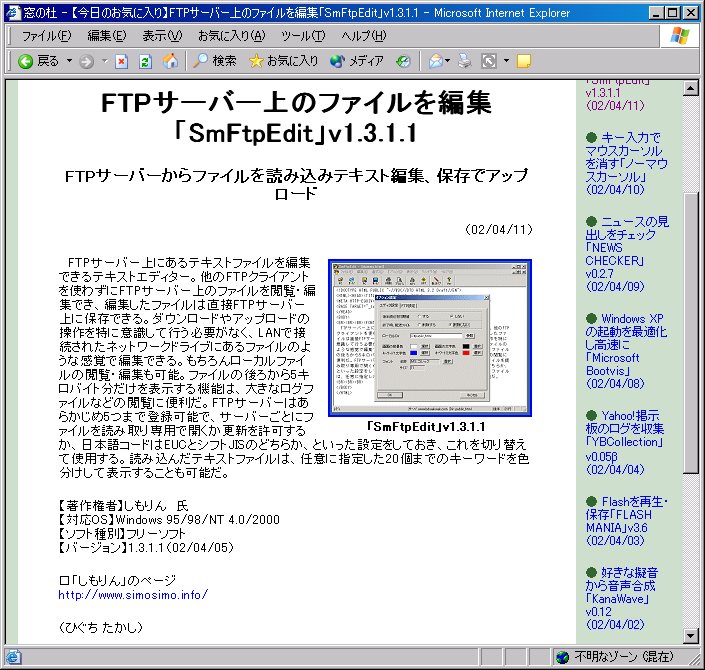This screenshot has width=705, height=670.
Task: Open the back history dropdown arrow
Action: pyautogui.click(x=69, y=60)
